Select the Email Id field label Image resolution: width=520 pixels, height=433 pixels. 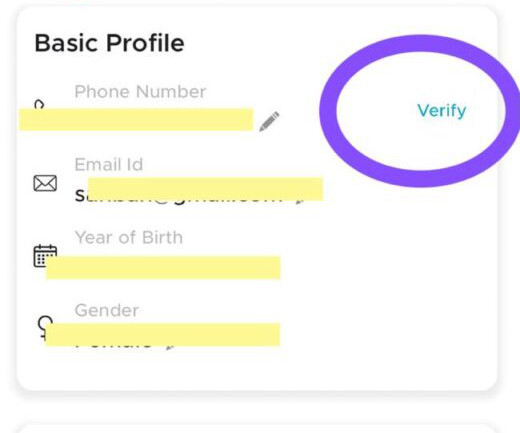(109, 165)
